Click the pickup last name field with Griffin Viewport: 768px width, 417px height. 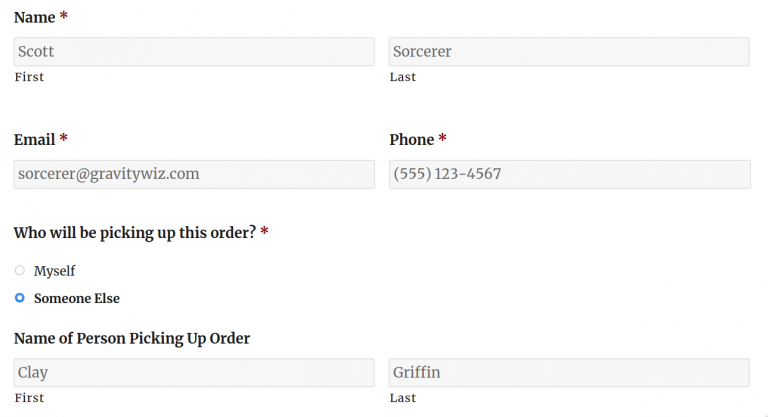pos(569,373)
